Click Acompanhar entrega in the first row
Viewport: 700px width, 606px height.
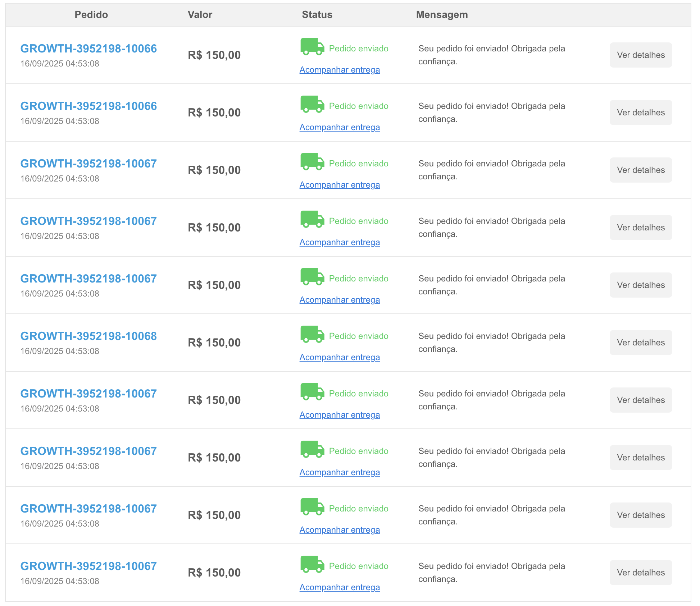pos(340,70)
